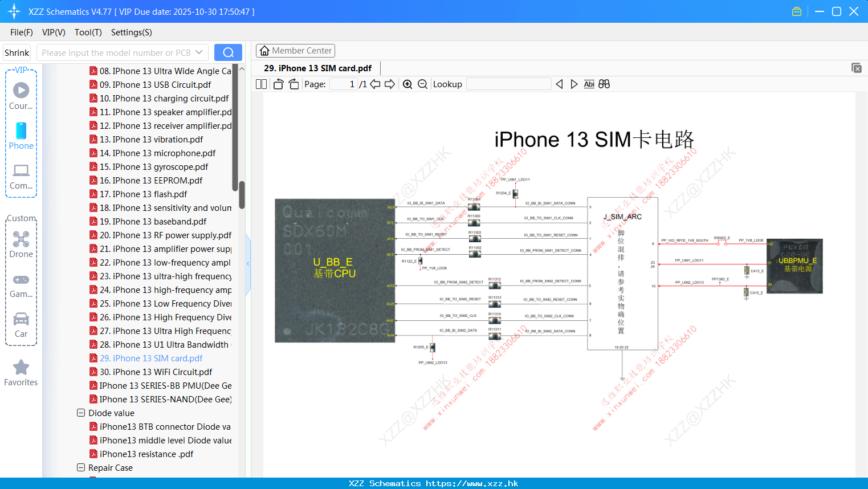
Task: Open the model number dropdown arrow
Action: (199, 52)
